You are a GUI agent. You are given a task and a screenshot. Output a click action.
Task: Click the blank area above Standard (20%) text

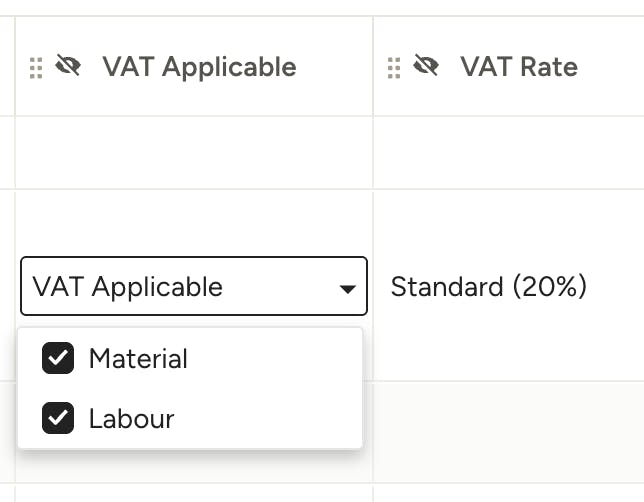(x=509, y=230)
